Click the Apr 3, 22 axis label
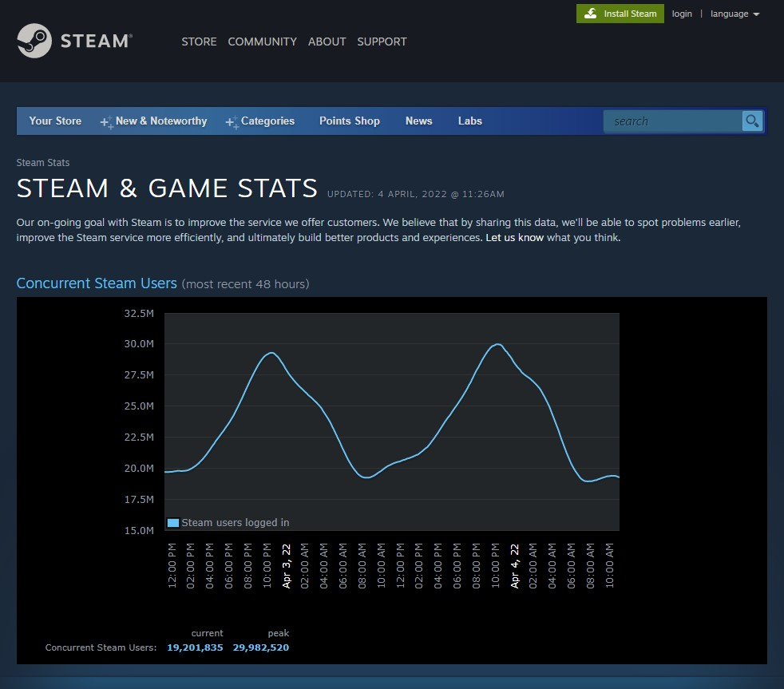Screen dimensions: 784x689 coord(287,566)
